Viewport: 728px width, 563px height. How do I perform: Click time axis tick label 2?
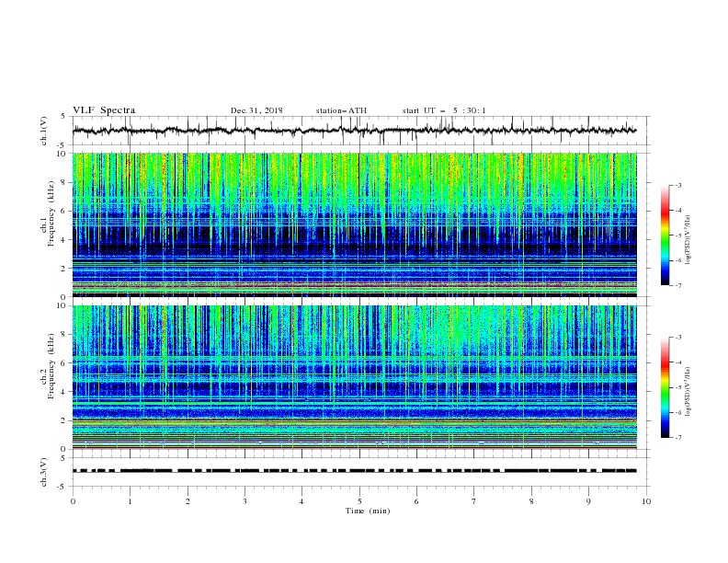tap(188, 501)
